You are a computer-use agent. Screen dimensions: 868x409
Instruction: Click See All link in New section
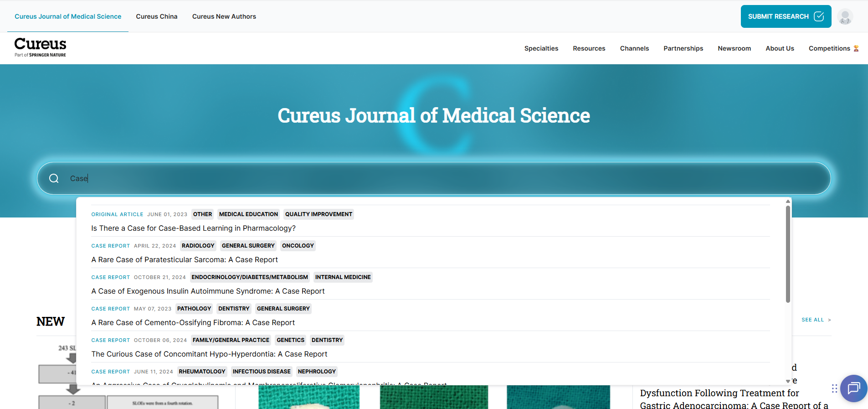(816, 320)
